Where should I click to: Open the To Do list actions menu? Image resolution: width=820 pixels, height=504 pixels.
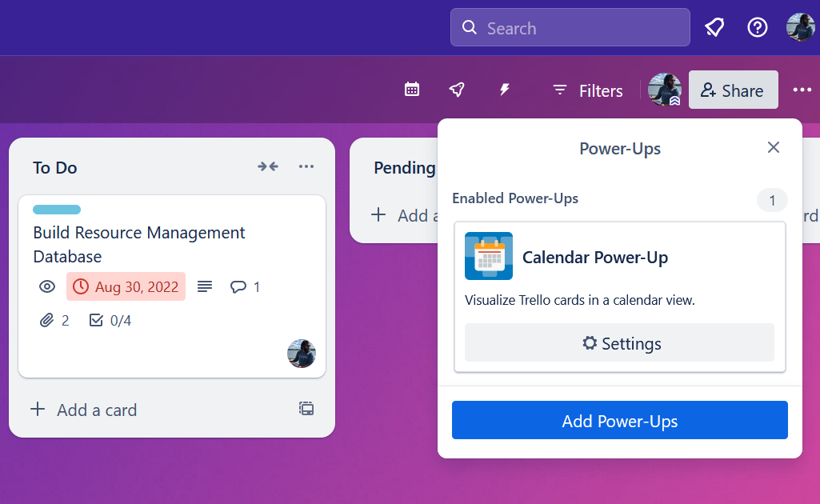pyautogui.click(x=306, y=166)
